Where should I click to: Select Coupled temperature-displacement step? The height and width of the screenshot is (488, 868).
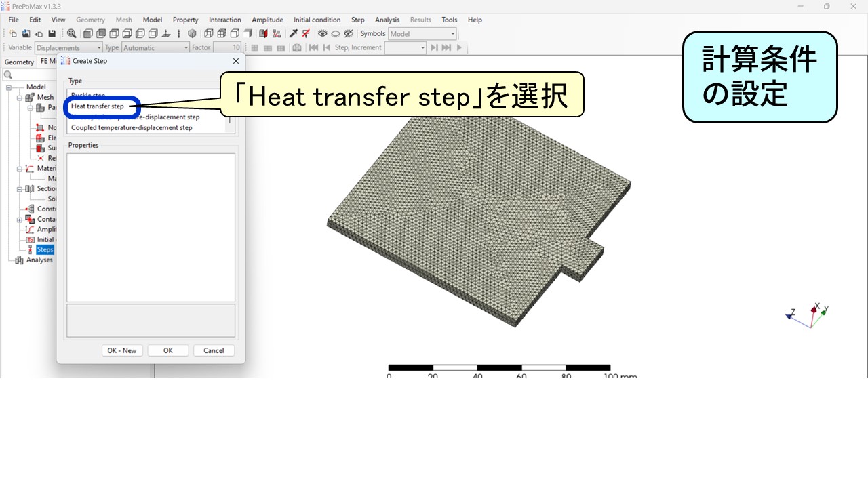132,127
